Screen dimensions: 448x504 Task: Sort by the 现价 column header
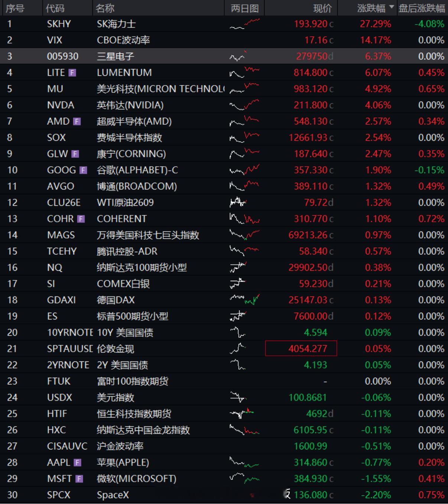tap(322, 8)
